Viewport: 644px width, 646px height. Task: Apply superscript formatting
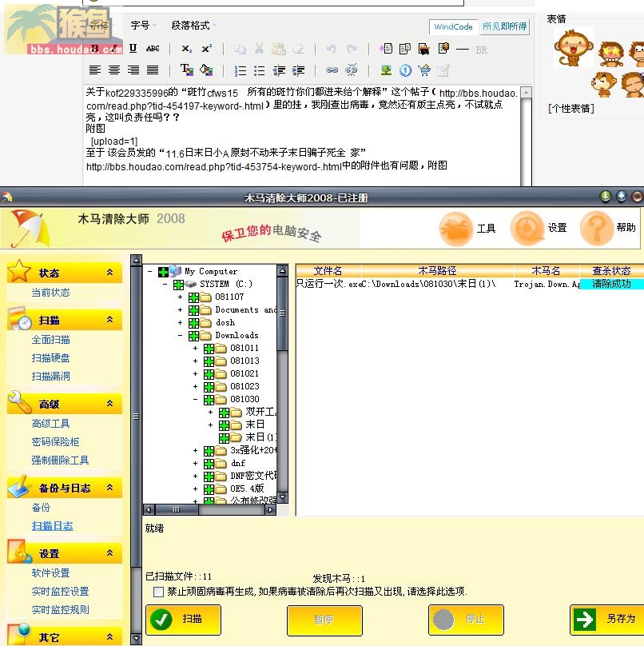[x=207, y=49]
